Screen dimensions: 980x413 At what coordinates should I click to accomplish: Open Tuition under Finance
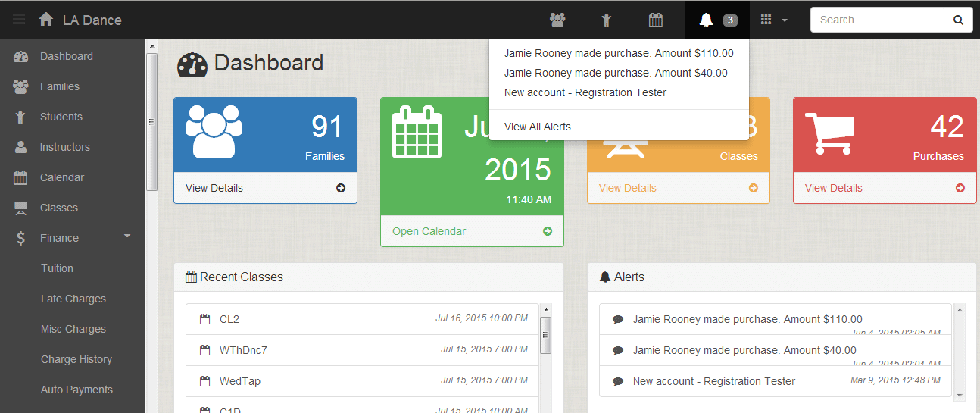coord(57,268)
